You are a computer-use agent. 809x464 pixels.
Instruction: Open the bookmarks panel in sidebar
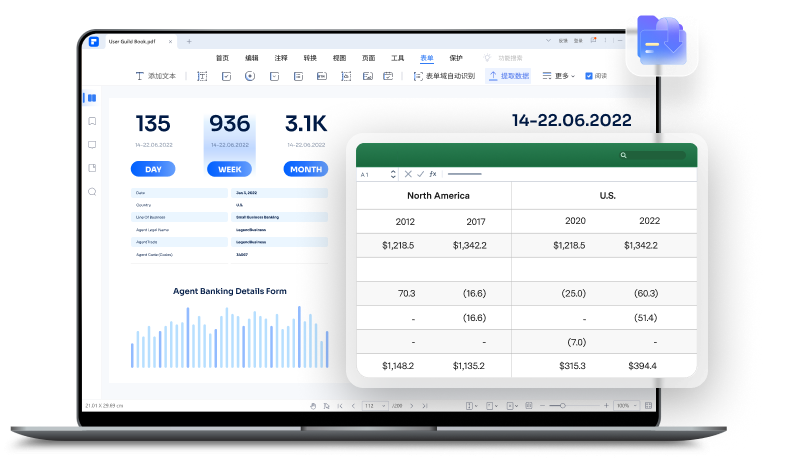click(x=92, y=121)
